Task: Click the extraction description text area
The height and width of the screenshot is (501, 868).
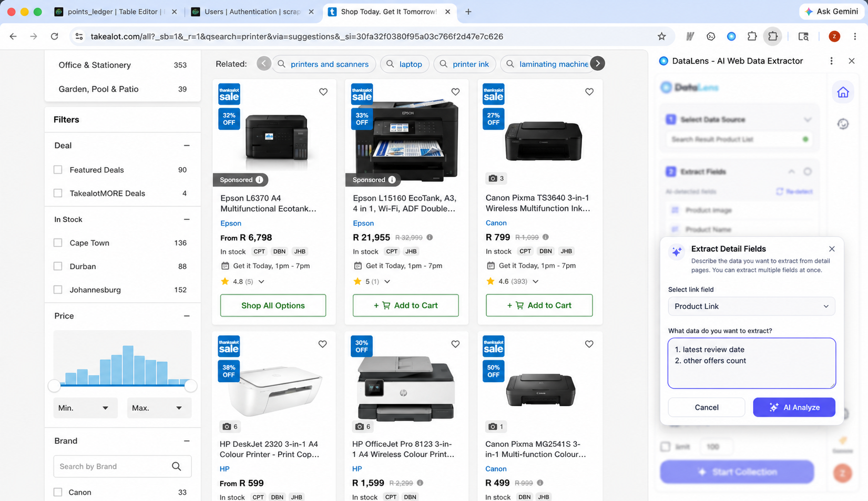Action: [751, 363]
